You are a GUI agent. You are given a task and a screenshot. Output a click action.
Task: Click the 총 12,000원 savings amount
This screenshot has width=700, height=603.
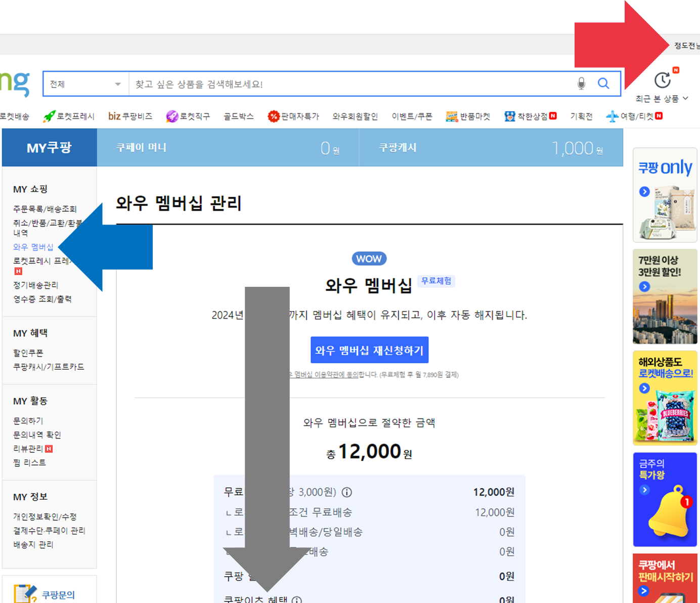pos(369,451)
